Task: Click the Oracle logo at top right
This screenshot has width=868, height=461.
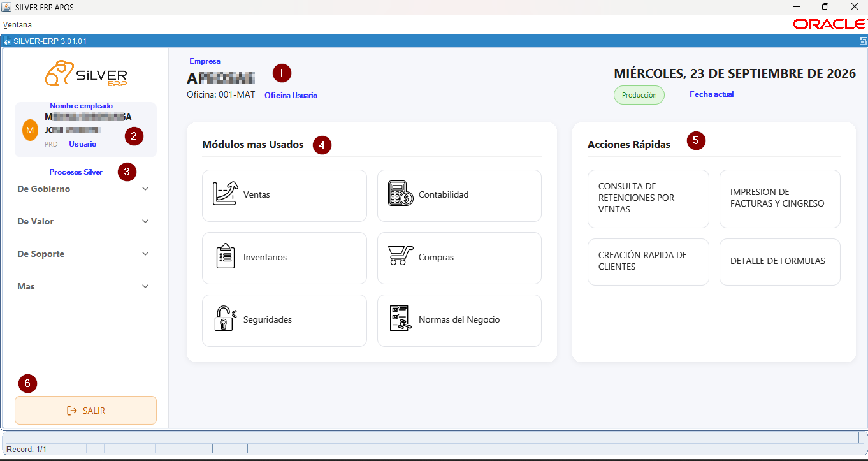Action: [x=830, y=24]
